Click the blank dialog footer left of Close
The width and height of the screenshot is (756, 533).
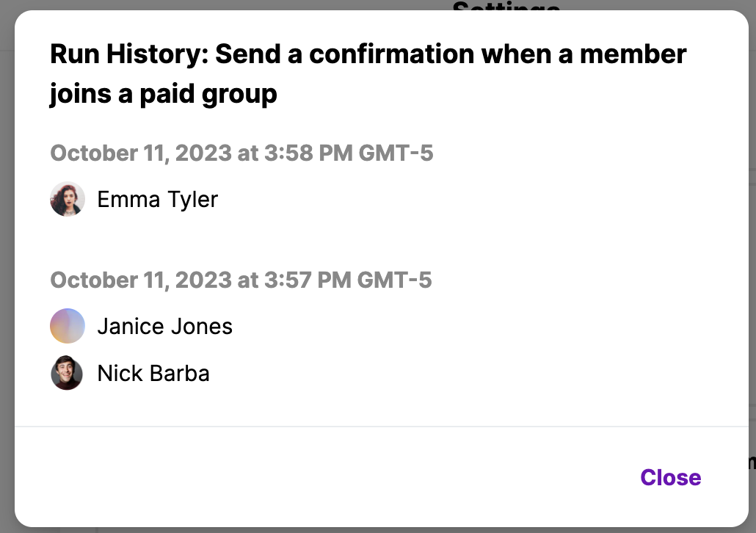[323, 477]
